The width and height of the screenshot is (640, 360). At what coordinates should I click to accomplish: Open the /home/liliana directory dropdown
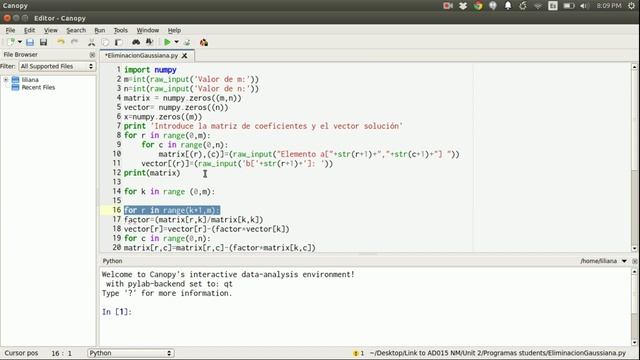[624, 261]
